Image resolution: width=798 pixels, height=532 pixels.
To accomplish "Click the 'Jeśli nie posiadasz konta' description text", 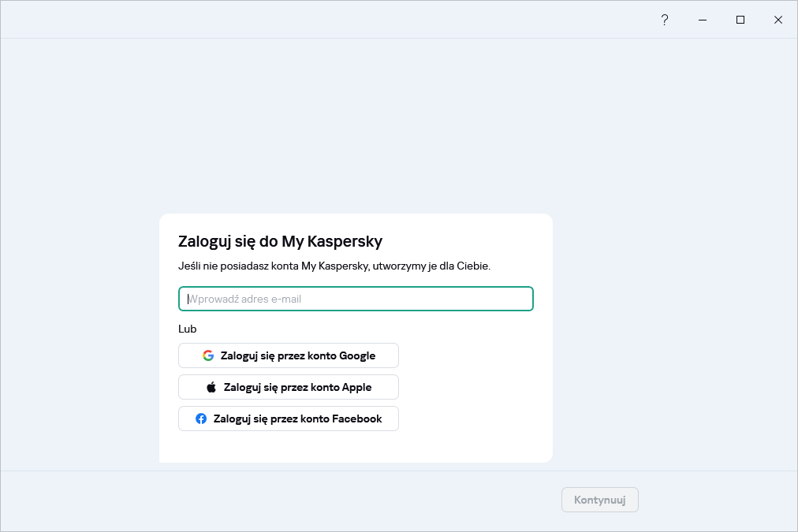I will point(334,266).
